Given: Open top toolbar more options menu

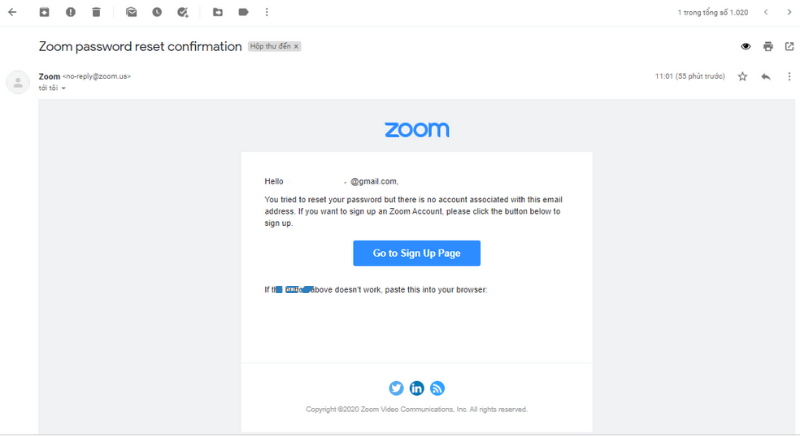Looking at the screenshot, I should pyautogui.click(x=267, y=12).
